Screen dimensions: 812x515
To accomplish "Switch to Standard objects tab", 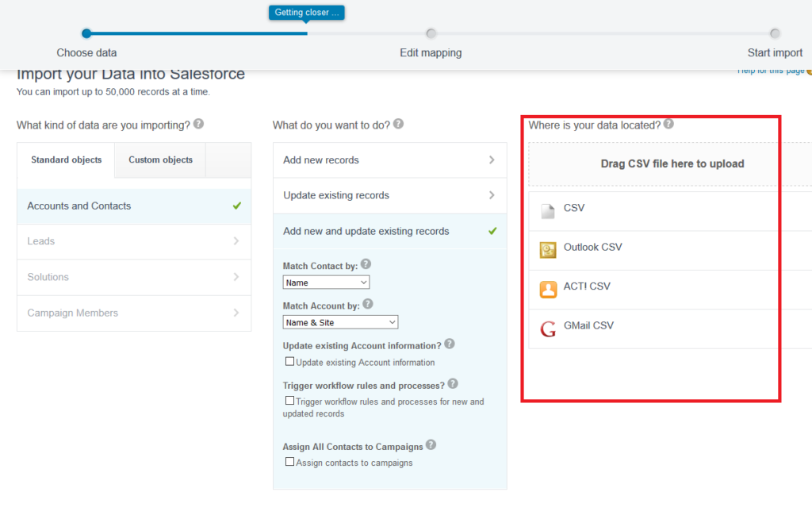I will tap(66, 160).
